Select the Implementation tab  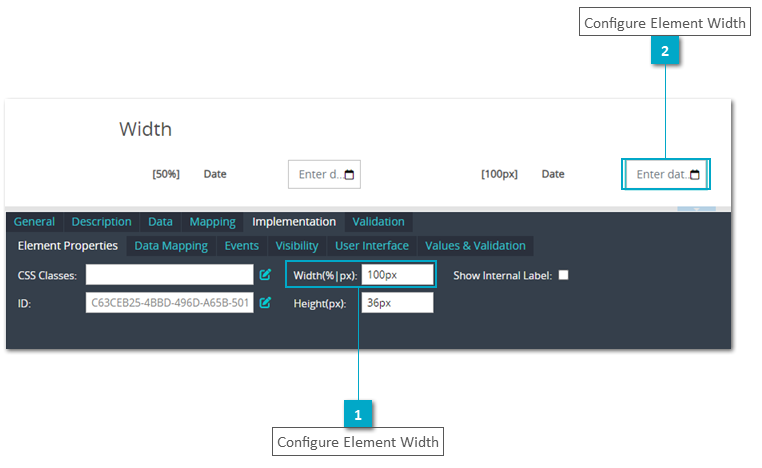[294, 222]
